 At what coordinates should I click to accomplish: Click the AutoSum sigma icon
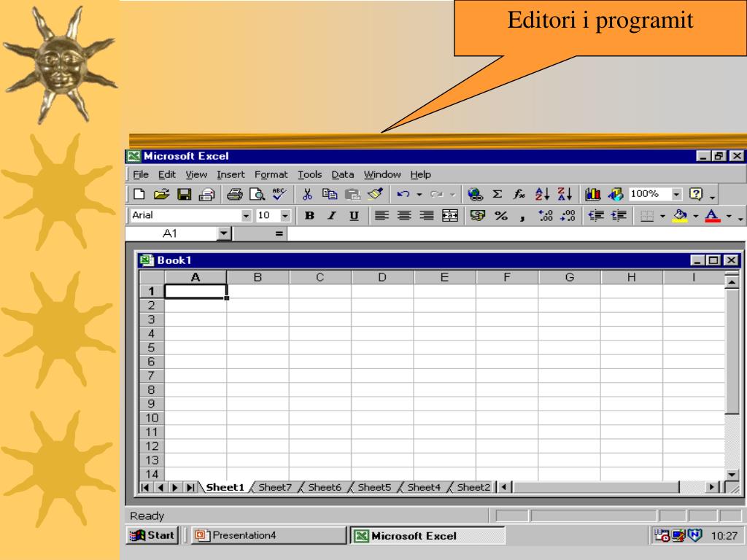point(498,194)
